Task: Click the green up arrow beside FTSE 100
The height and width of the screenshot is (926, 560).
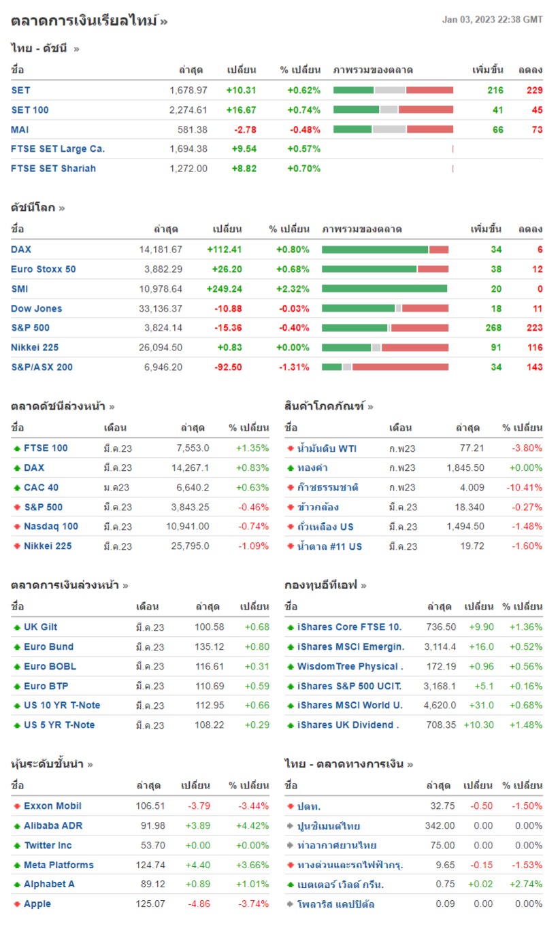Action: coord(17,448)
